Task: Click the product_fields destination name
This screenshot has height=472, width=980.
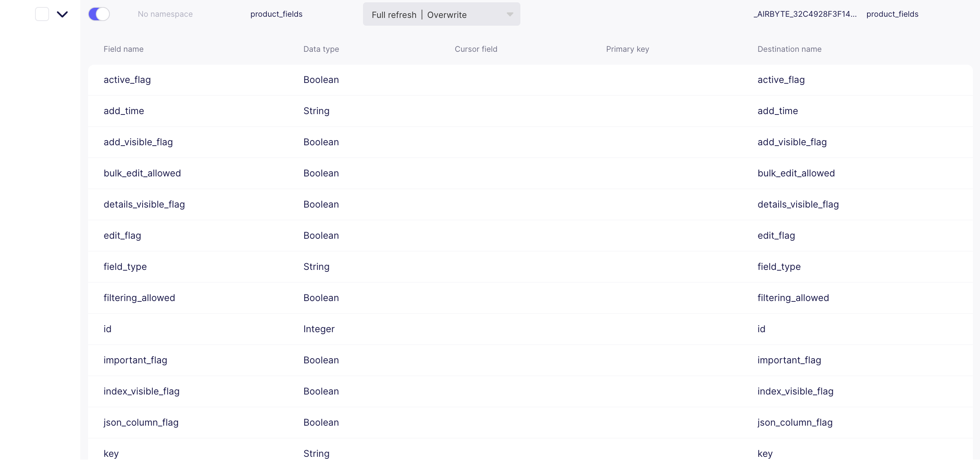Action: [x=892, y=14]
